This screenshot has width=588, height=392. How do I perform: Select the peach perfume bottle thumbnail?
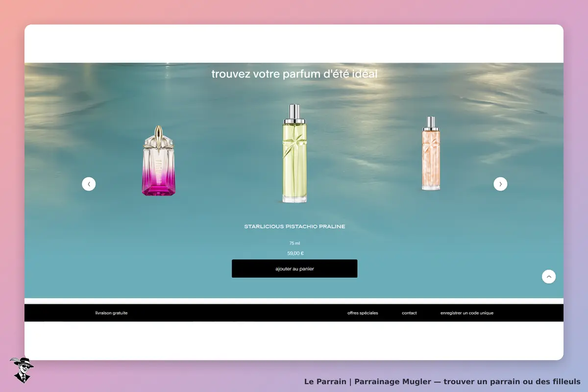coord(431,153)
